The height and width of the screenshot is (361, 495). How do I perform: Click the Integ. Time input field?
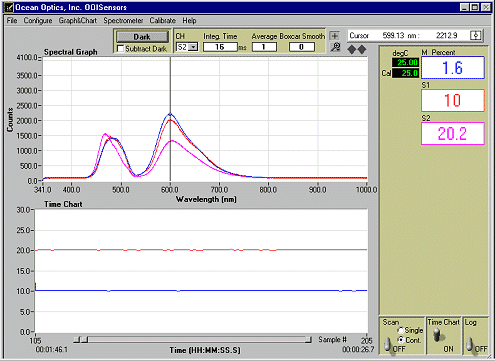(x=220, y=47)
